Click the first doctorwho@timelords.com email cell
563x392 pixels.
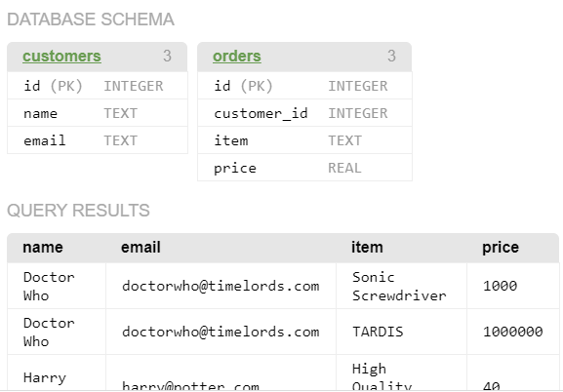coord(221,286)
